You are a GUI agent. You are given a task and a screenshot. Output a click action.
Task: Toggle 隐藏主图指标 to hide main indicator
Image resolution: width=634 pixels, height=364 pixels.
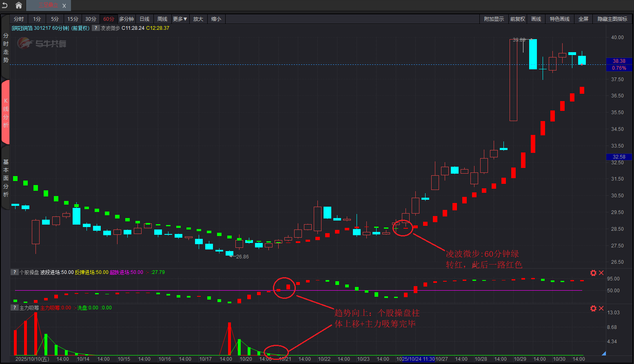pyautogui.click(x=612, y=19)
